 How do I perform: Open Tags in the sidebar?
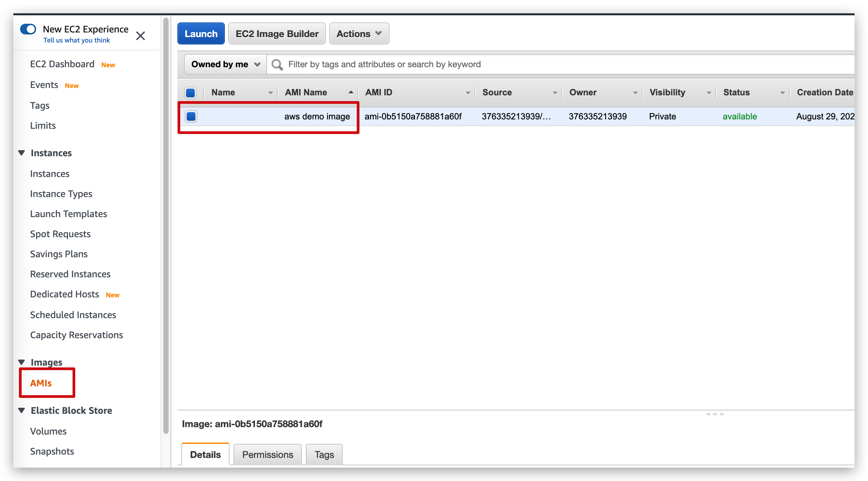40,105
